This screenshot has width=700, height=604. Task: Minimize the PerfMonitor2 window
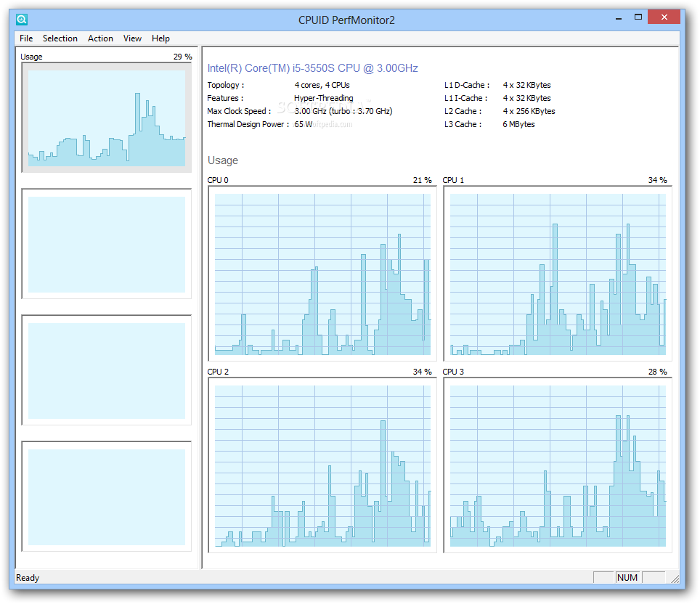point(619,18)
